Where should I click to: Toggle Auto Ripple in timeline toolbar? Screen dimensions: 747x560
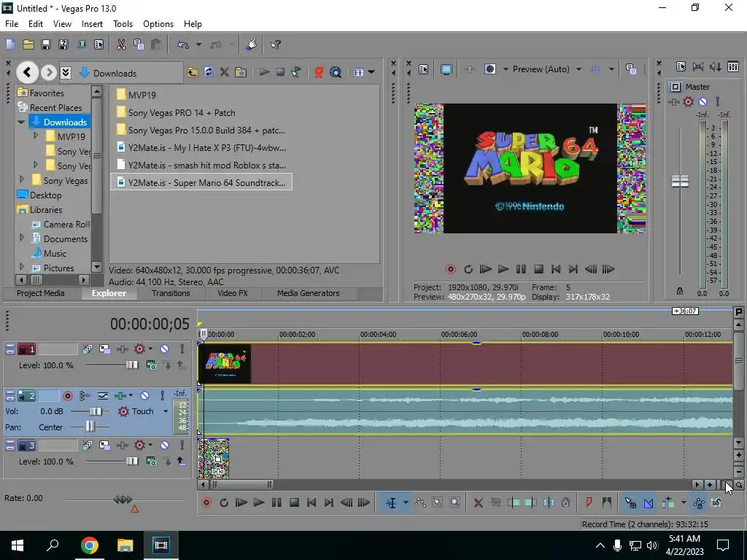click(668, 503)
